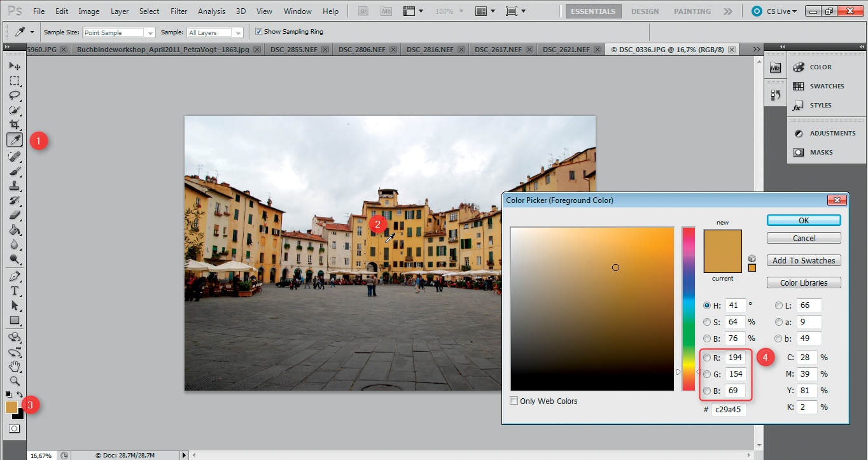Open Color Libraries
The image size is (868, 460).
(x=804, y=282)
